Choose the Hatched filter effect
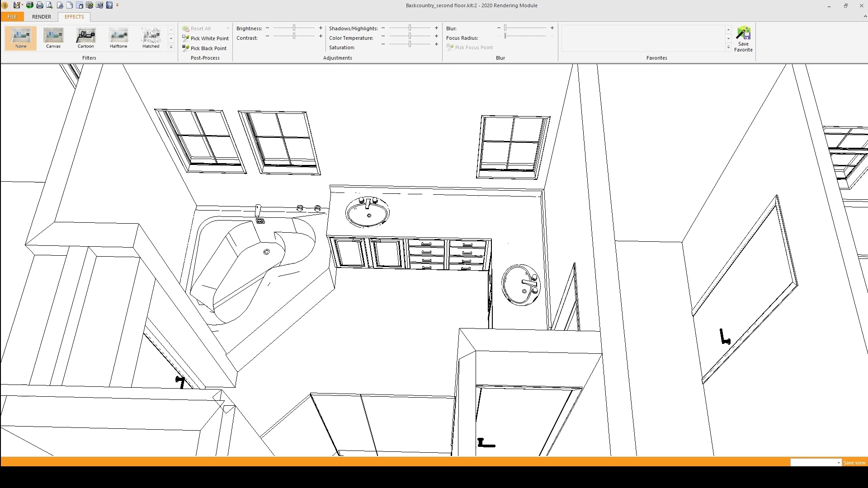Screen dimensions: 868x488 [151, 38]
